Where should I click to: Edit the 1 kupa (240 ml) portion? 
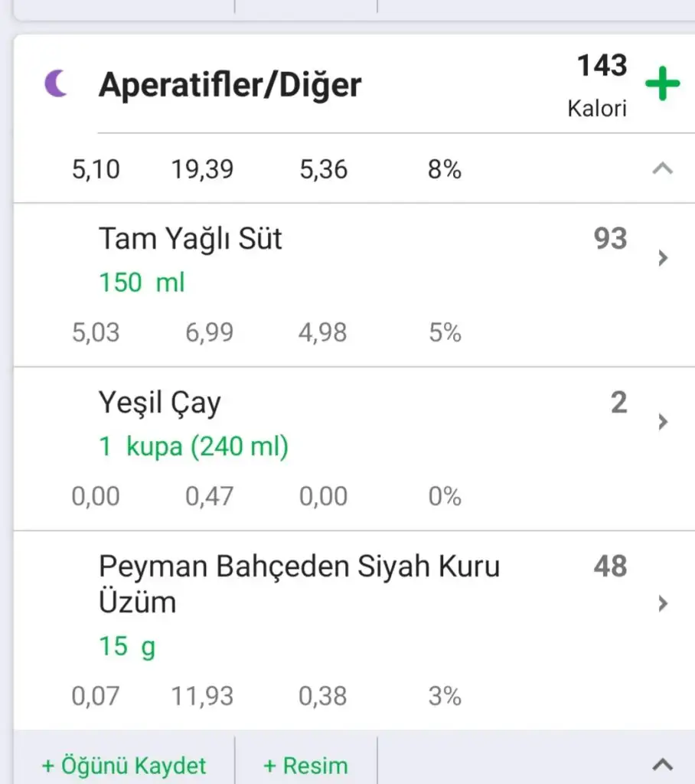point(193,446)
